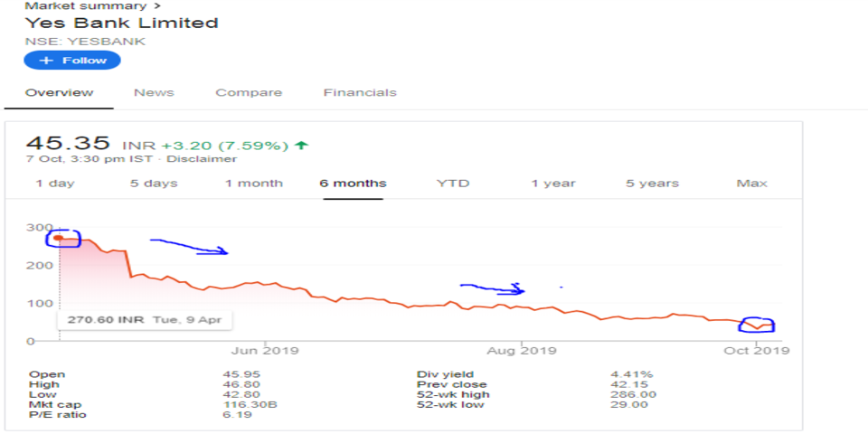Select the 1 day chart range

point(55,184)
